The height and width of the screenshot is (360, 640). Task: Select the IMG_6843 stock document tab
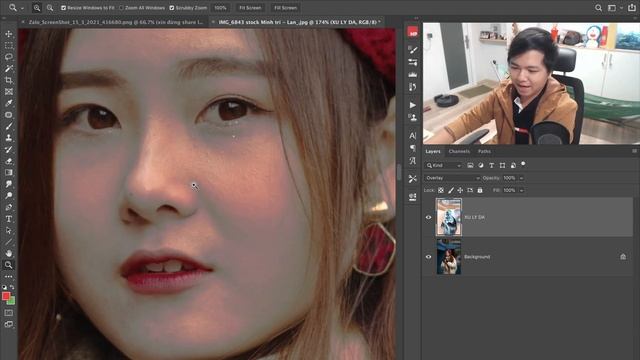298,22
